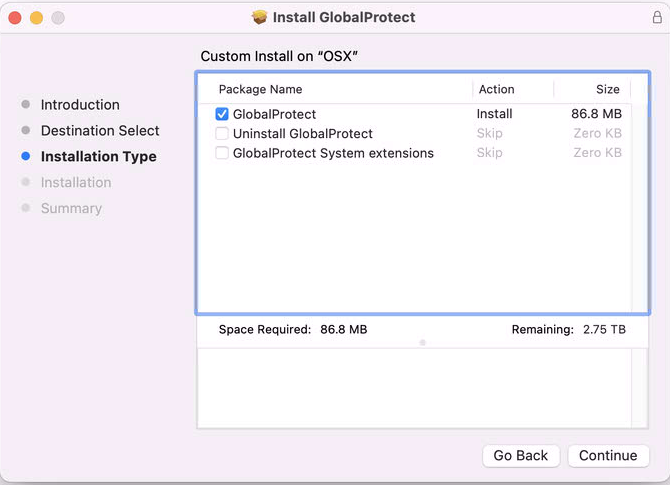
Task: Click the lock icon in title bar
Action: click(657, 17)
